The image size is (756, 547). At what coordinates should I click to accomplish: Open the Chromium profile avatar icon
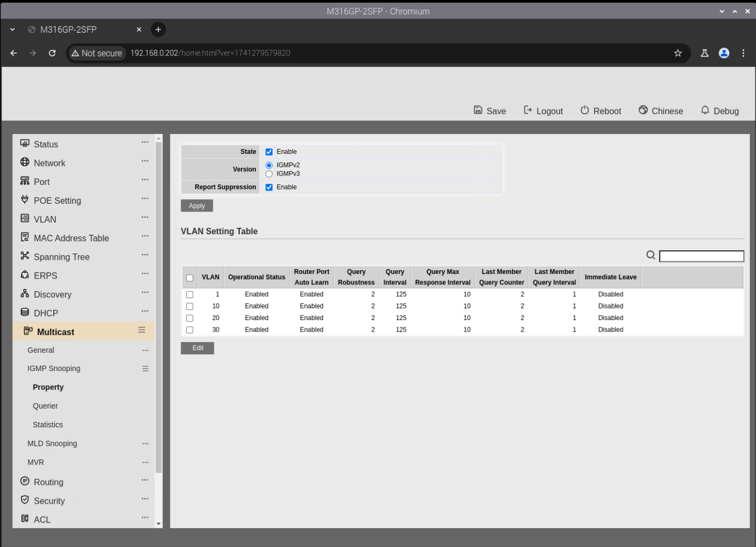724,53
